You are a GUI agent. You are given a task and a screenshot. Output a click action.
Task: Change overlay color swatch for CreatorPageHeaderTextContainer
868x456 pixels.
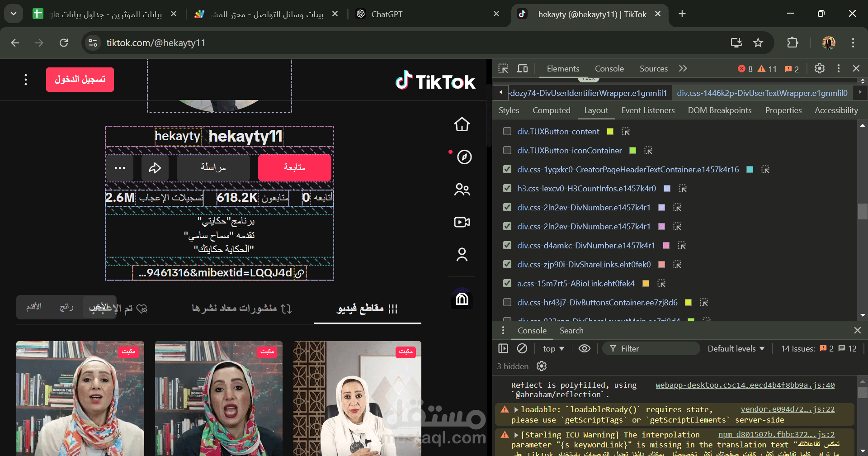(750, 169)
